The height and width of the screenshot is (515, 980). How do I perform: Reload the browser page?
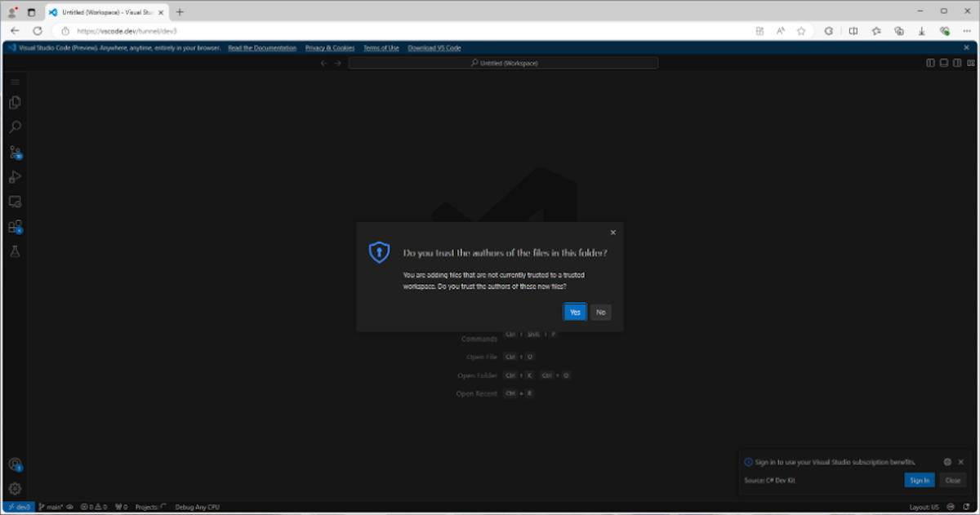coord(38,31)
